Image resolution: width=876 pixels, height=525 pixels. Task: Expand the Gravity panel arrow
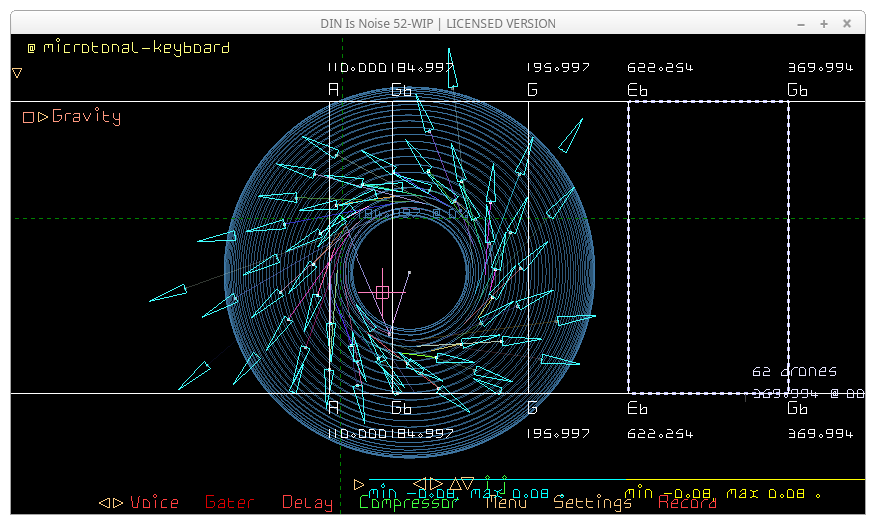pyautogui.click(x=43, y=117)
